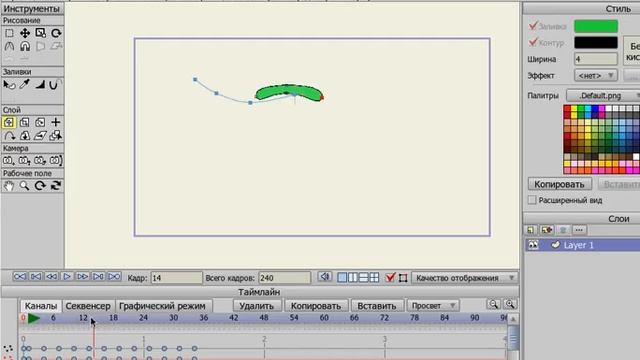Select the Magnet tool
Image resolution: width=640 pixels, height=360 pixels.
click(25, 46)
